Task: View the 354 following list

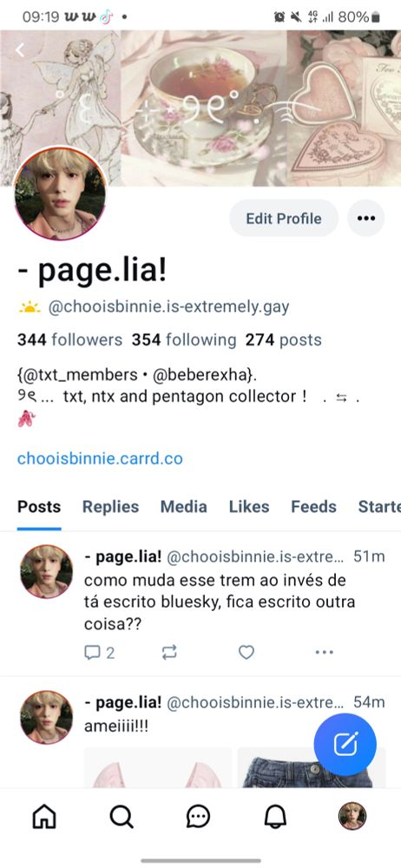Action: (184, 339)
